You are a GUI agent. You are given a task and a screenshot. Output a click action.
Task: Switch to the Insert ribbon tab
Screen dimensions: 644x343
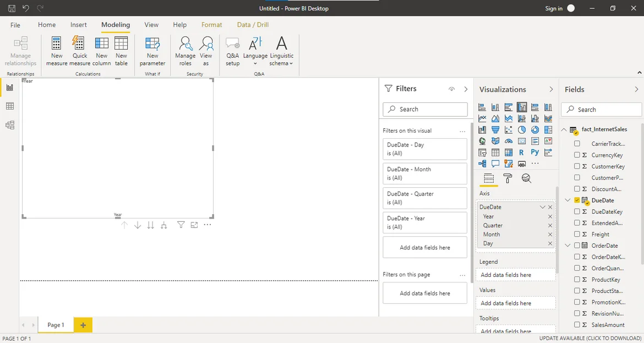tap(79, 25)
